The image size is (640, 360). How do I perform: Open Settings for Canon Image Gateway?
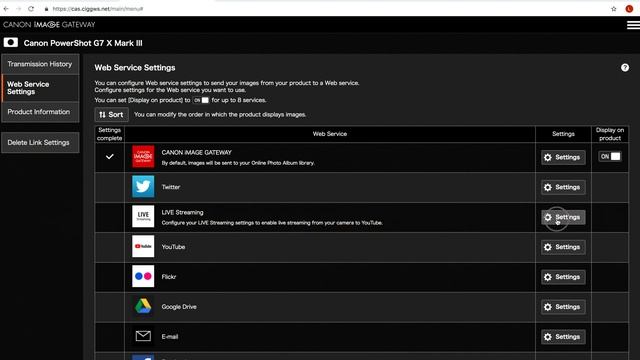(563, 157)
